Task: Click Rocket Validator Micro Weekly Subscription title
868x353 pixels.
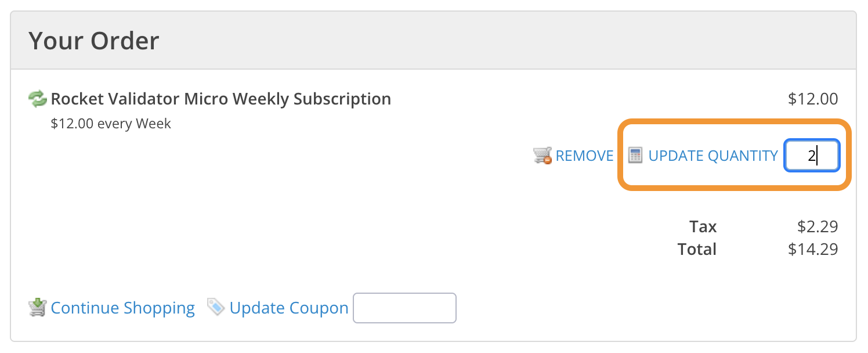Action: coord(221,99)
